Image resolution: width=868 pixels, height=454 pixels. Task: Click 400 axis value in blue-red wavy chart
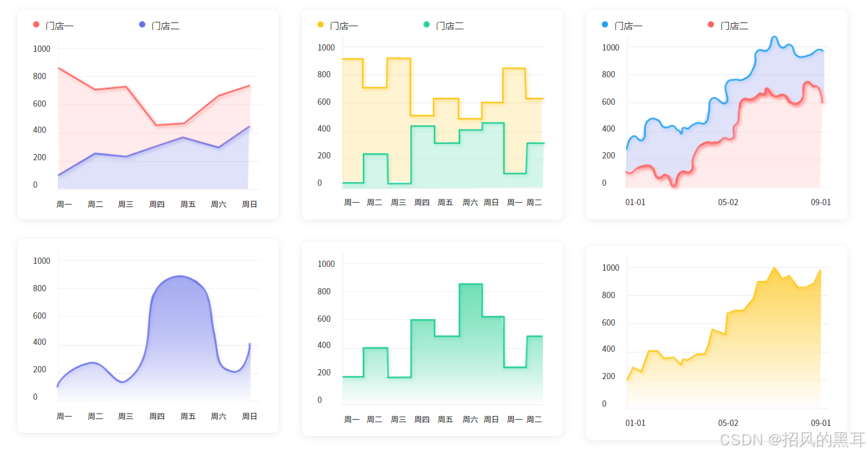(608, 128)
